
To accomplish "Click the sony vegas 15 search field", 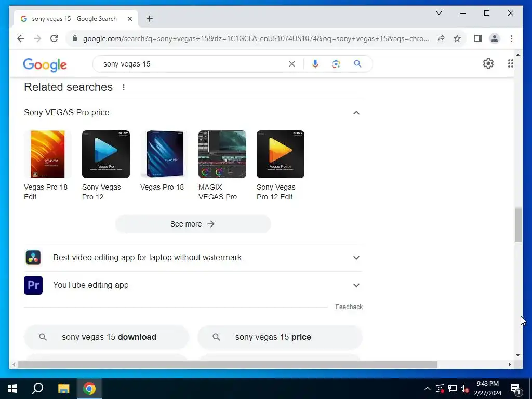I will pos(193,64).
